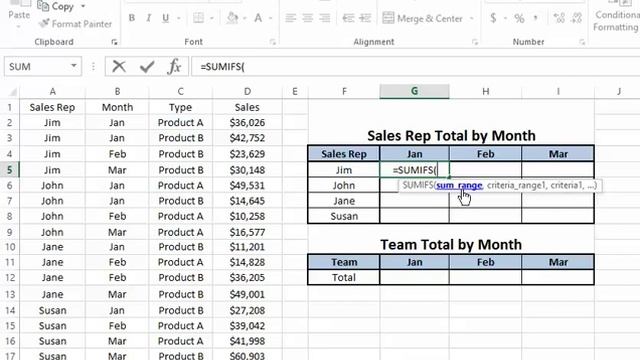This screenshot has height=360, width=640.
Task: Click Merge & Center button
Action: (422, 18)
